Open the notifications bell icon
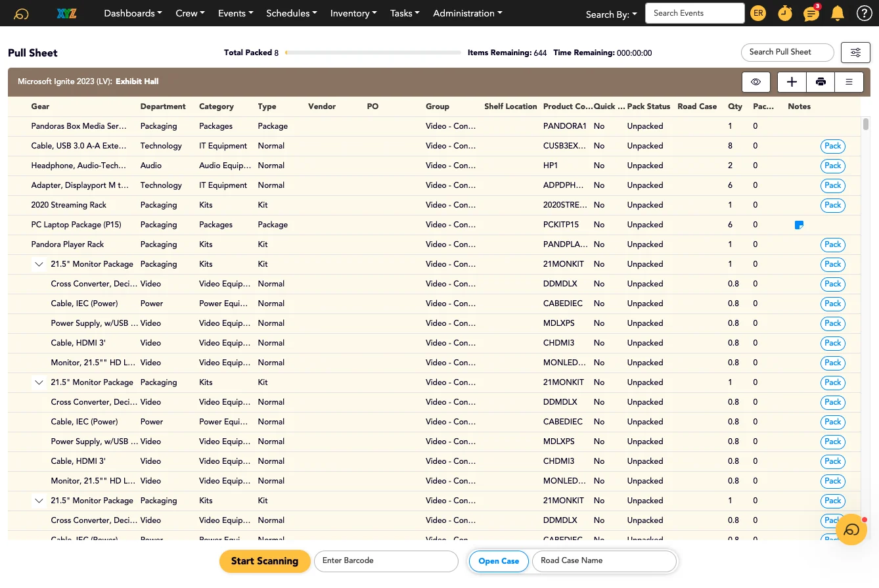The image size is (879, 588). pyautogui.click(x=838, y=13)
